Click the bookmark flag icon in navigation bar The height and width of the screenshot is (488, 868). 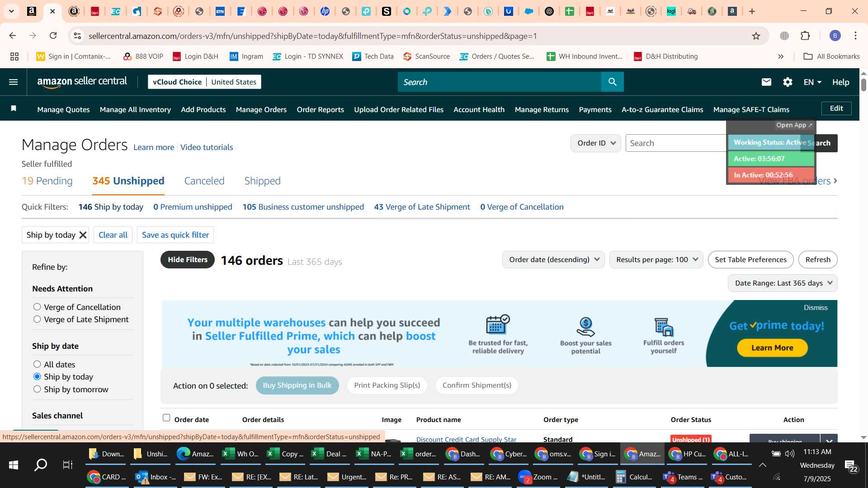coord(14,108)
